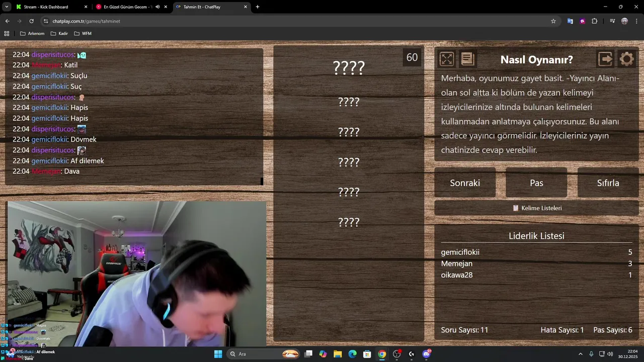
Task: Go back in browser history
Action: [x=7, y=21]
